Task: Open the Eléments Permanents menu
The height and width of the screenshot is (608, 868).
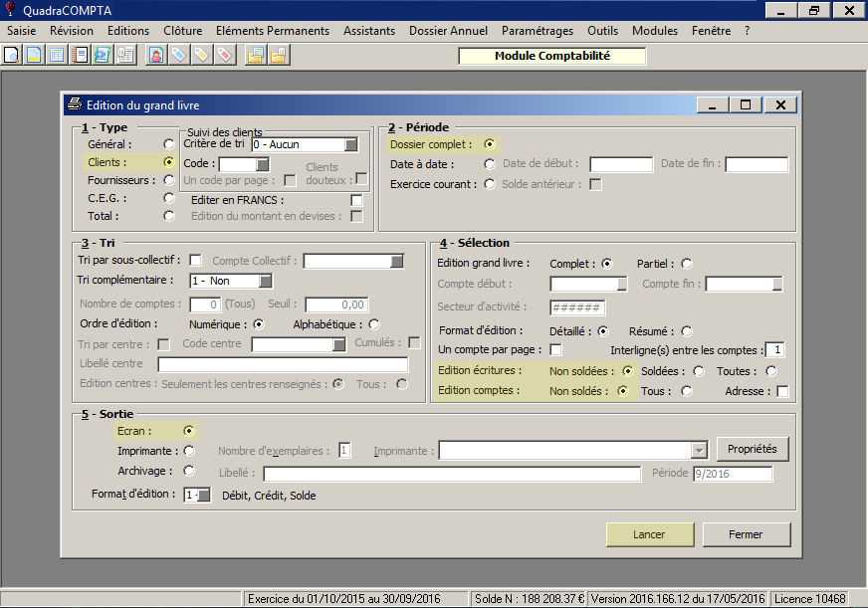Action: coord(273,31)
